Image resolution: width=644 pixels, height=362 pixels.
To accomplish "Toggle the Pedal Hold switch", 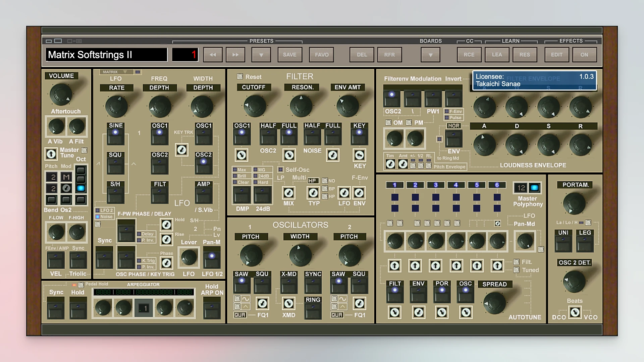I will tap(80, 285).
